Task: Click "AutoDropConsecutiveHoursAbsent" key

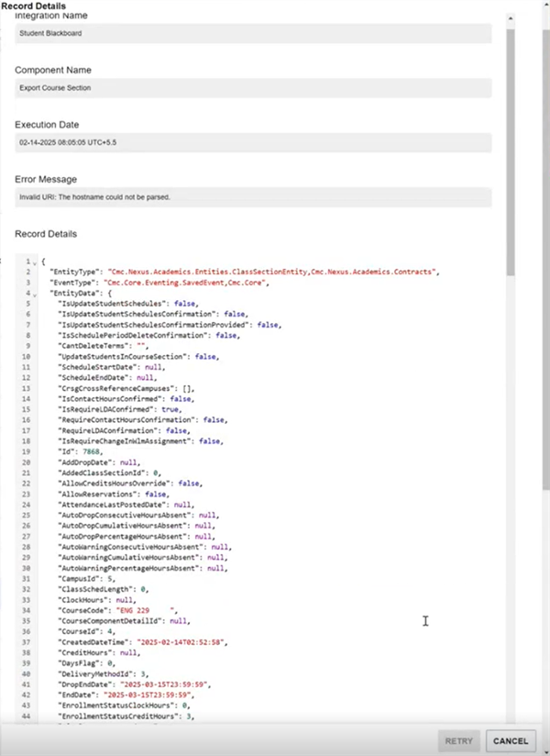Action: point(125,515)
